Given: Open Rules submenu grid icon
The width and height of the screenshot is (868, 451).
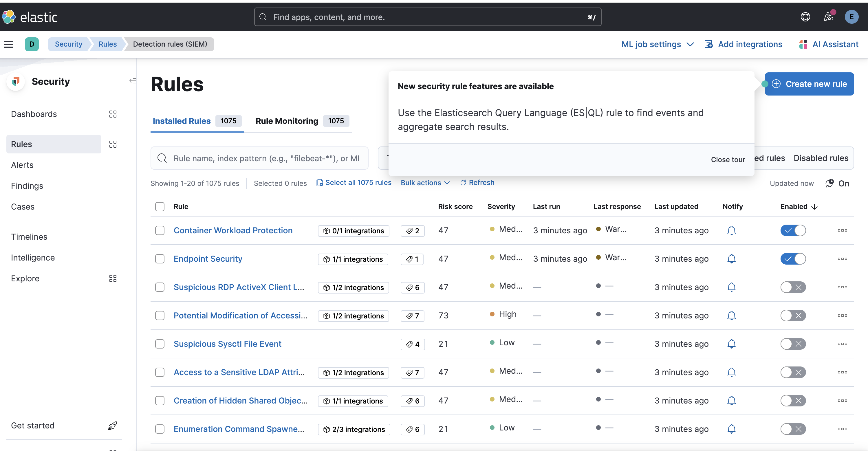Looking at the screenshot, I should [113, 144].
